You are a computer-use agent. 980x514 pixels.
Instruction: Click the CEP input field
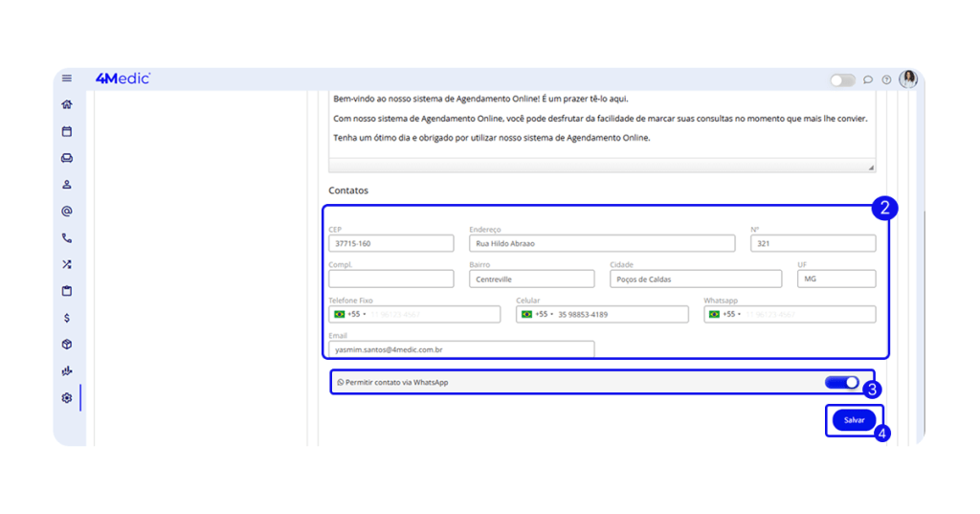click(390, 244)
